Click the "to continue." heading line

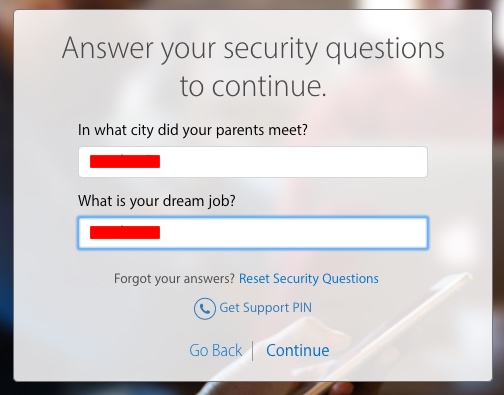coord(253,86)
